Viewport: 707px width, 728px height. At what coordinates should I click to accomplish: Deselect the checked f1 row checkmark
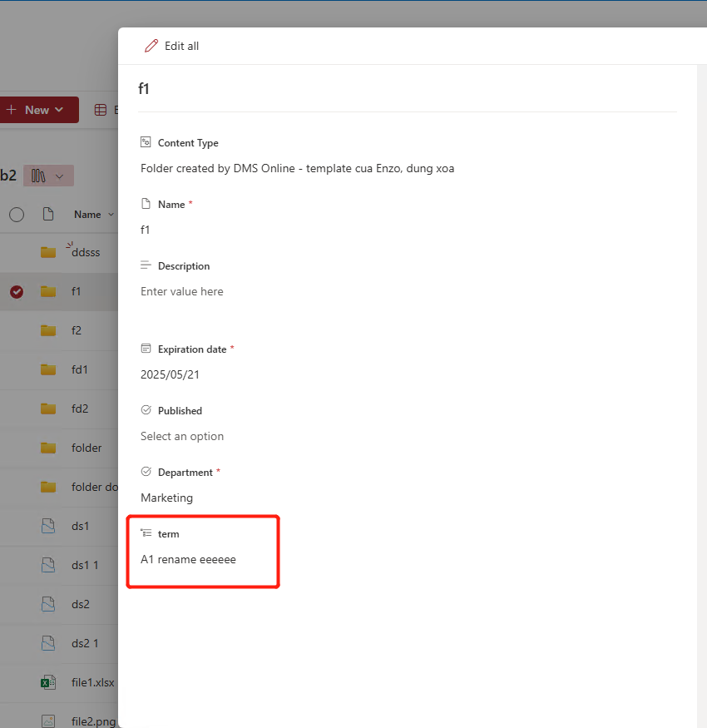pos(17,291)
